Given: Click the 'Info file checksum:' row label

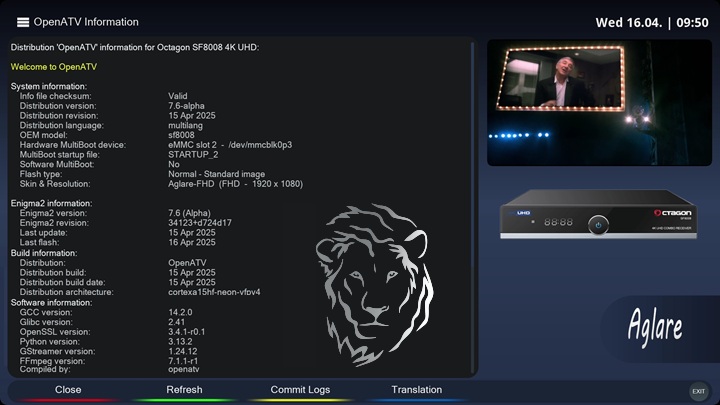Looking at the screenshot, I should [x=56, y=96].
